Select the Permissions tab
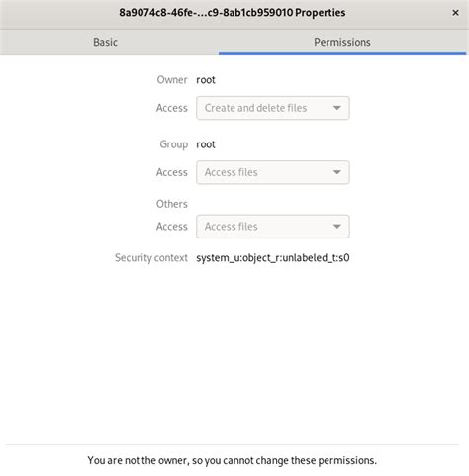The width and height of the screenshot is (469, 476). pyautogui.click(x=342, y=42)
